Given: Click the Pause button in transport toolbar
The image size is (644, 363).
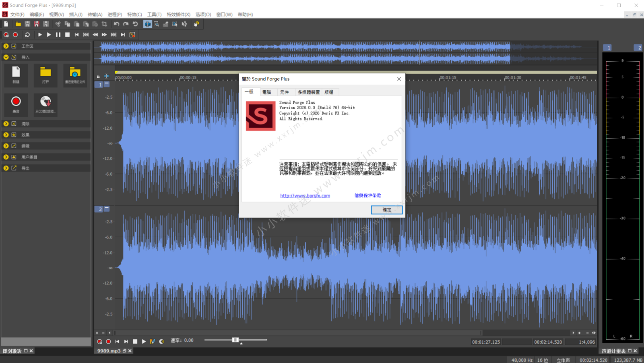Looking at the screenshot, I should (58, 35).
